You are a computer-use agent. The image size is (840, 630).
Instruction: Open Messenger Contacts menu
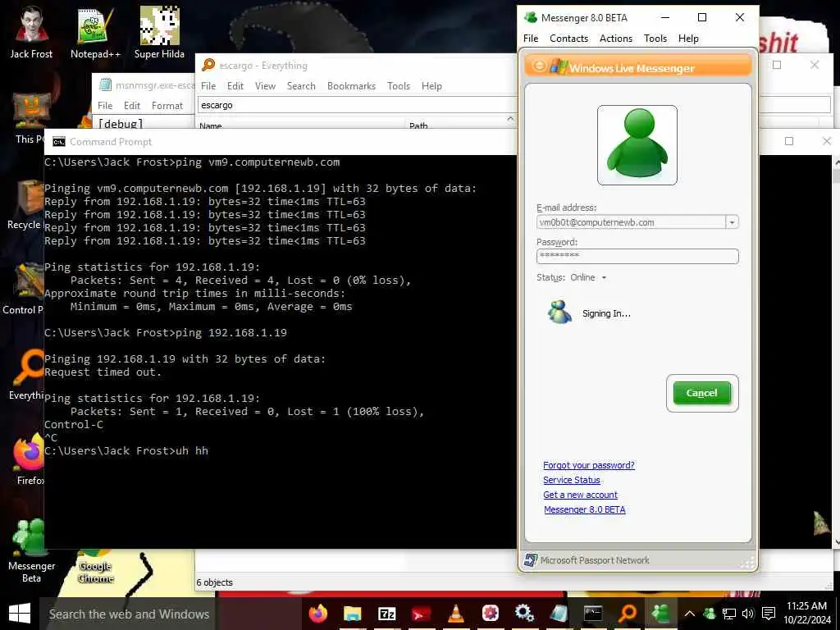tap(569, 39)
